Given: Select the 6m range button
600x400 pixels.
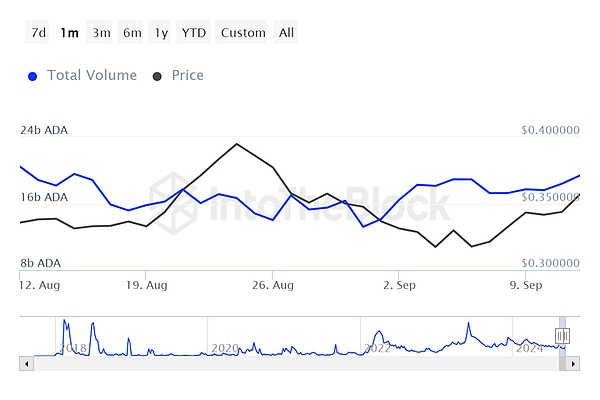Looking at the screenshot, I should pos(132,32).
